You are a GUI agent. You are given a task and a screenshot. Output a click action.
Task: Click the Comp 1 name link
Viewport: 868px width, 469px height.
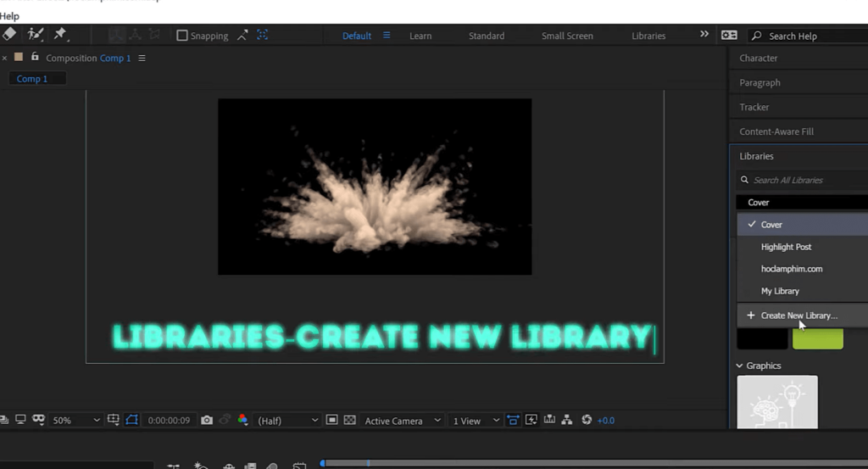pos(115,59)
